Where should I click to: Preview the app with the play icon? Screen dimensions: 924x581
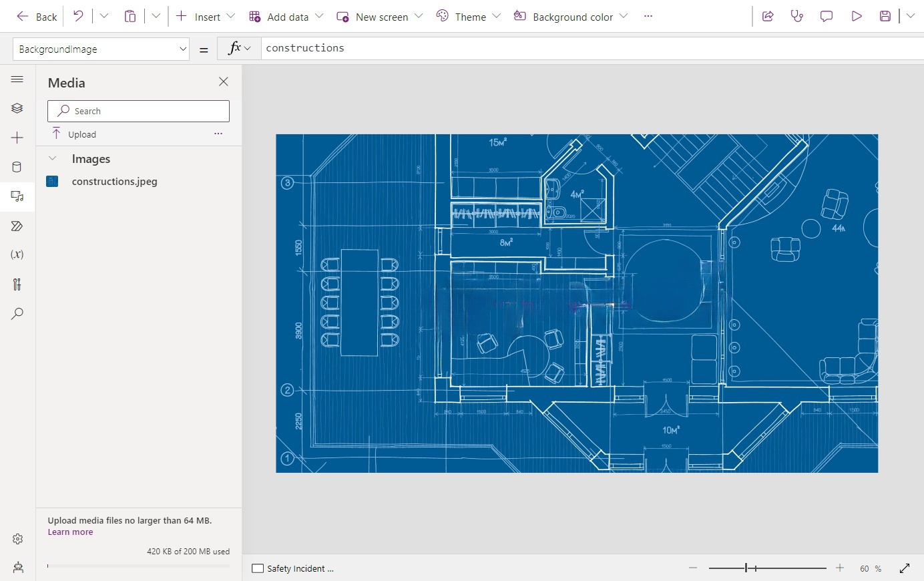tap(857, 16)
